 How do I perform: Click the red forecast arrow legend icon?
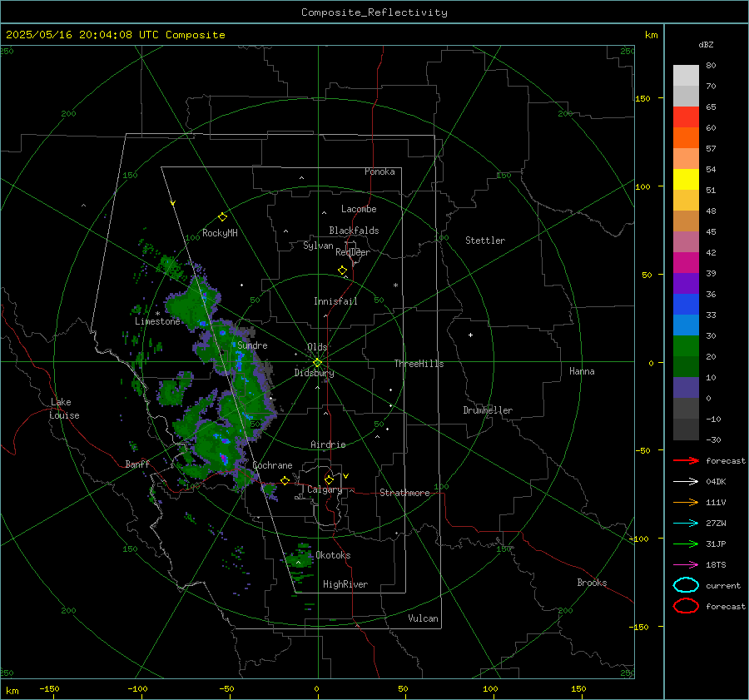(x=686, y=460)
